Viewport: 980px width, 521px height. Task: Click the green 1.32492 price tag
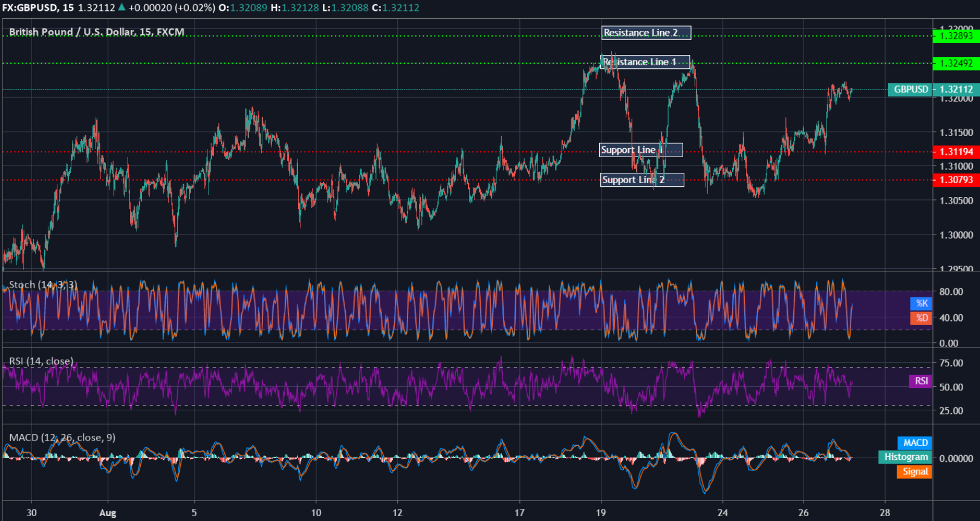tap(956, 63)
